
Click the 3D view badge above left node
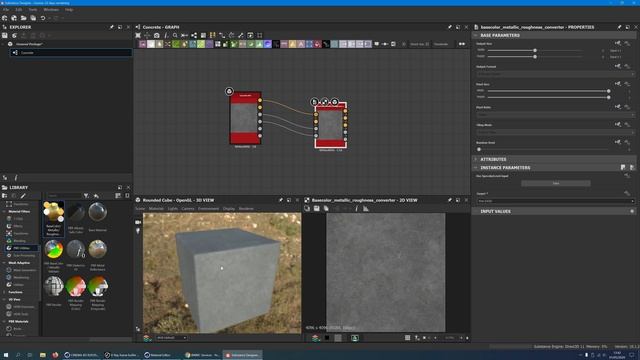click(229, 91)
